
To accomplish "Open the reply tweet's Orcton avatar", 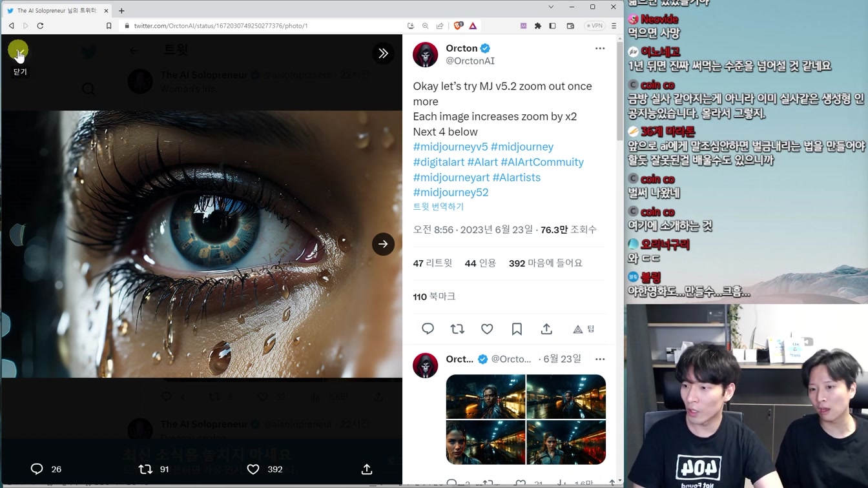I will tap(426, 365).
